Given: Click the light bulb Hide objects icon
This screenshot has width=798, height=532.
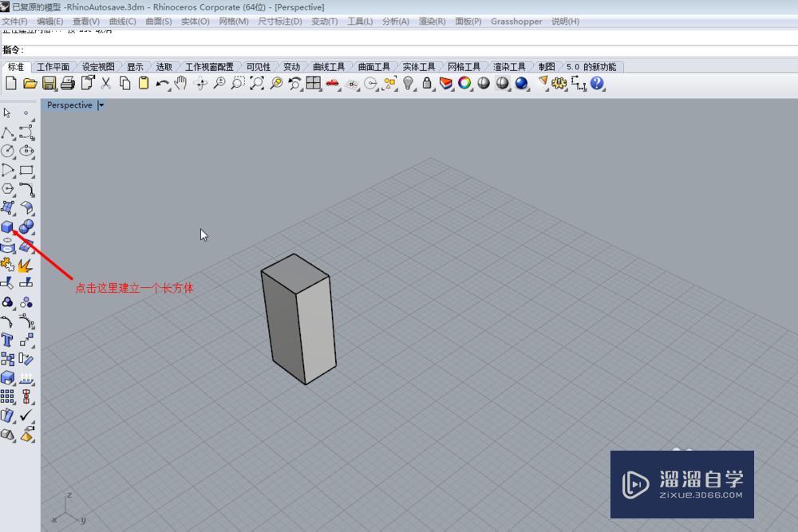Looking at the screenshot, I should 408,84.
